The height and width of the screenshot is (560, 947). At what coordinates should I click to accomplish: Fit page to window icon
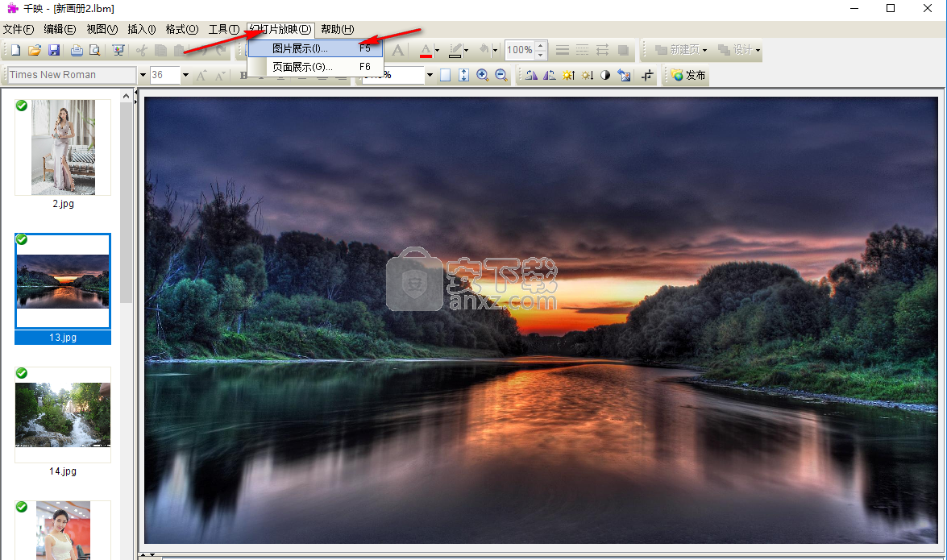[445, 75]
